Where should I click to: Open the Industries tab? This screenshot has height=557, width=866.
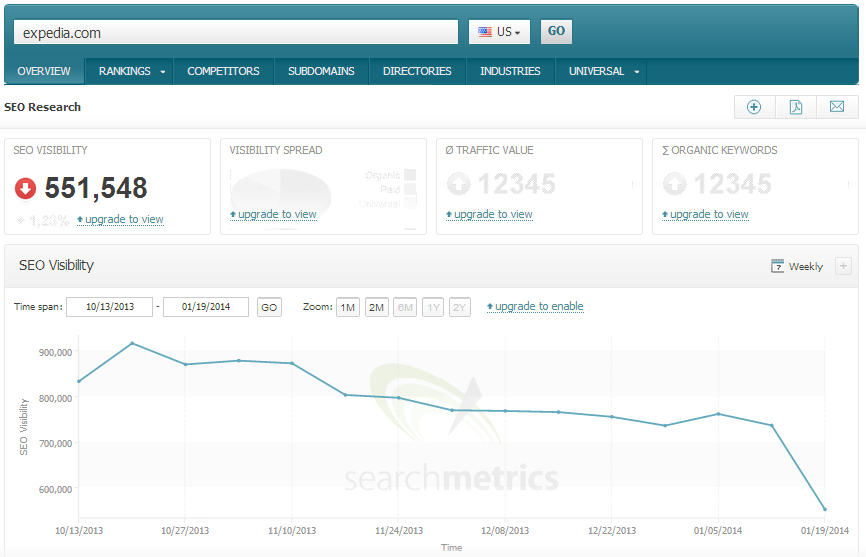(510, 71)
